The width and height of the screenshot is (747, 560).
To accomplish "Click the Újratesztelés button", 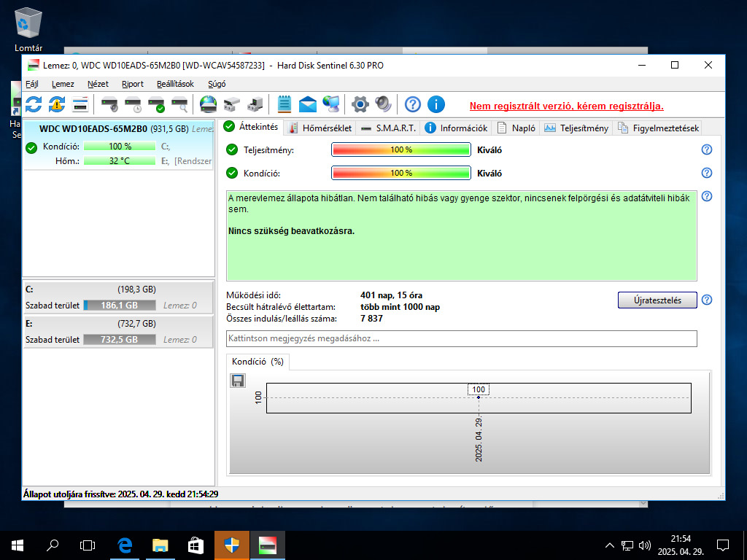I will [x=657, y=300].
